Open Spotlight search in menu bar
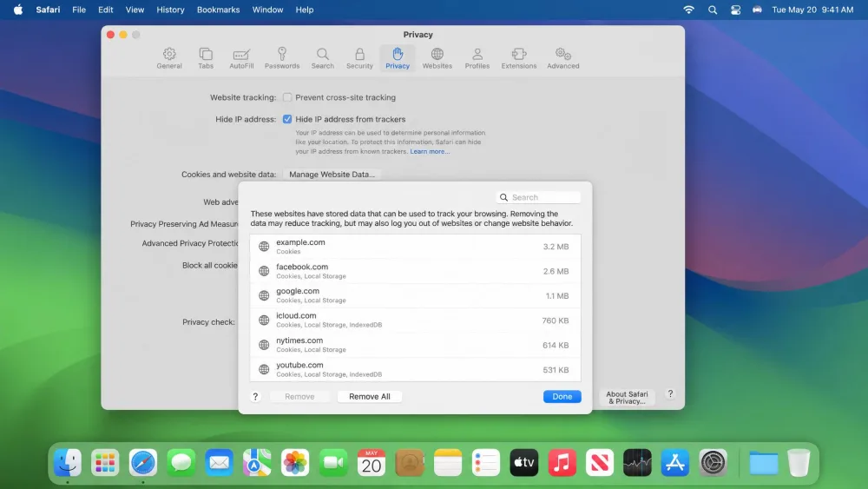 click(713, 10)
